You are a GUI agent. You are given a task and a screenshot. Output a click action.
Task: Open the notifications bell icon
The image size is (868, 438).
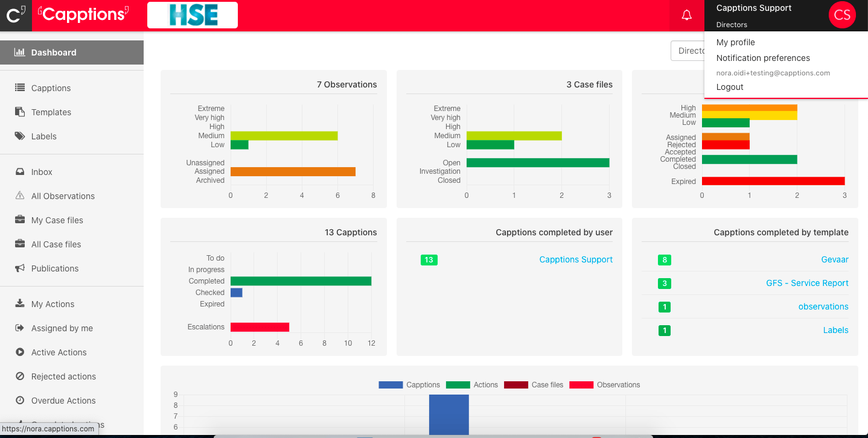coord(686,16)
